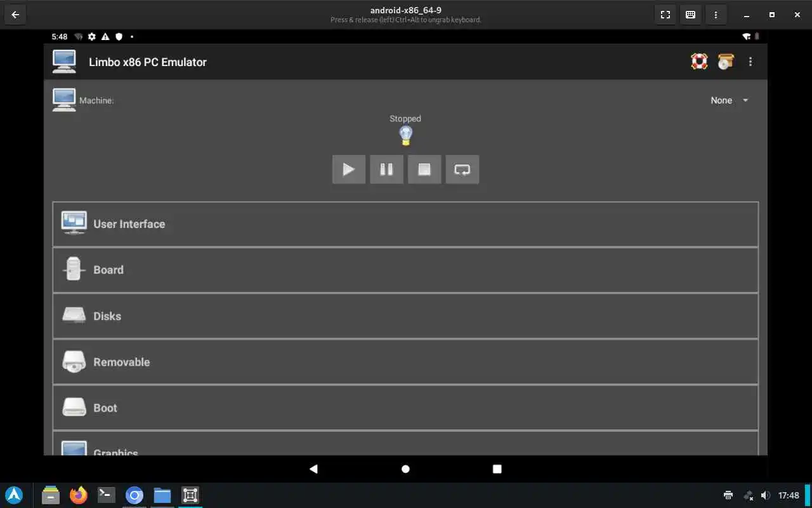This screenshot has height=508, width=812.
Task: Expand the User Interface section
Action: 405,224
